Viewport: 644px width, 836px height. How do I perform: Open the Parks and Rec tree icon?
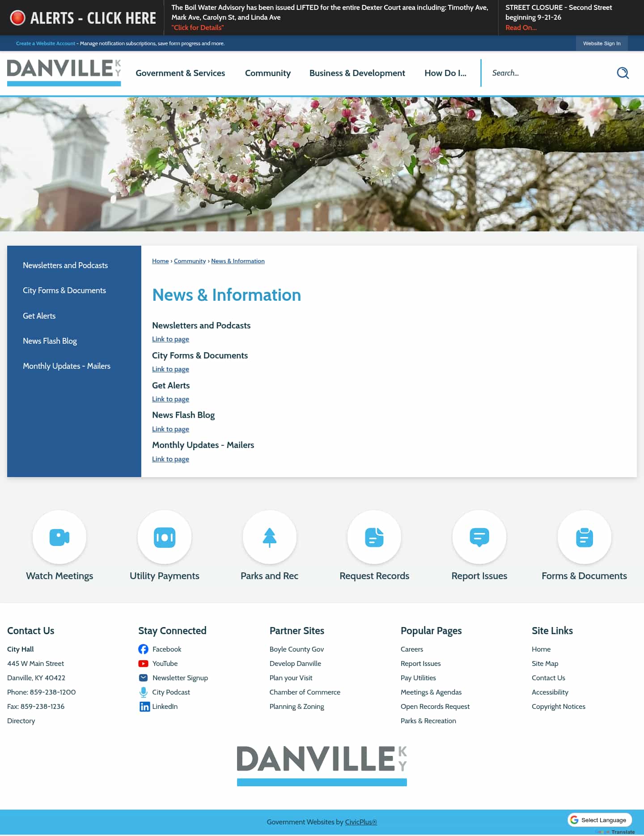coord(270,537)
